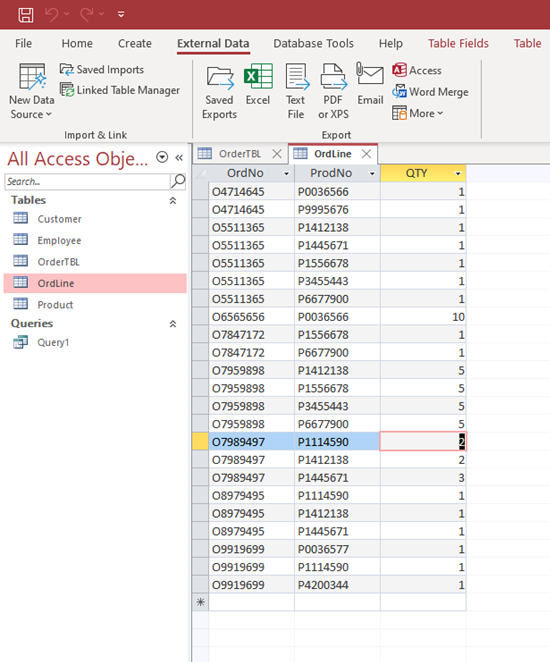550x662 pixels.
Task: Switch to the OrderTBL document tab
Action: tap(240, 154)
